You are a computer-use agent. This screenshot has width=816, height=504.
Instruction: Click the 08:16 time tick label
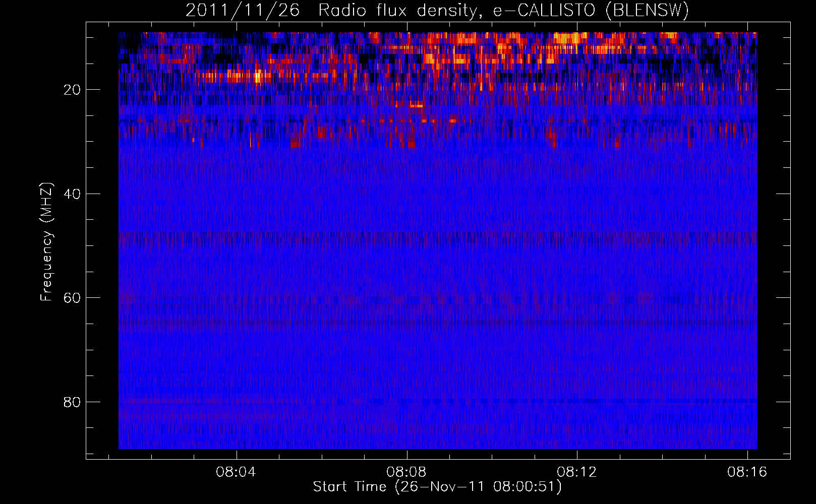coord(747,472)
